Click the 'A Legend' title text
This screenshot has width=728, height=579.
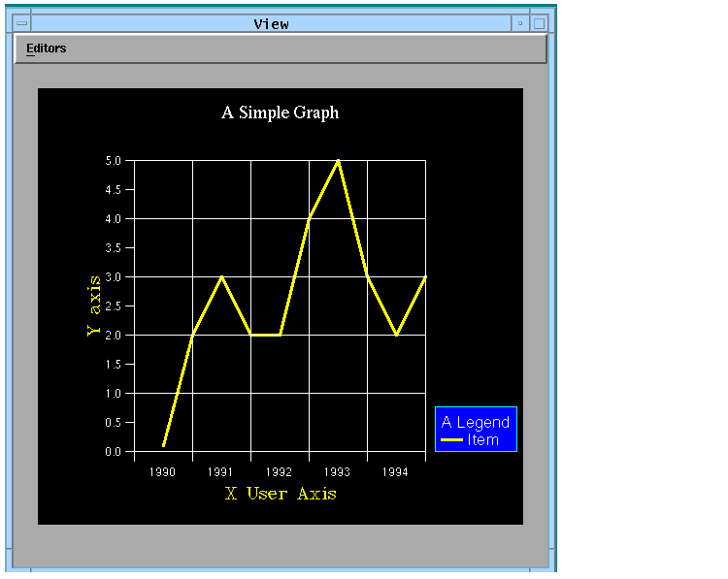476,422
